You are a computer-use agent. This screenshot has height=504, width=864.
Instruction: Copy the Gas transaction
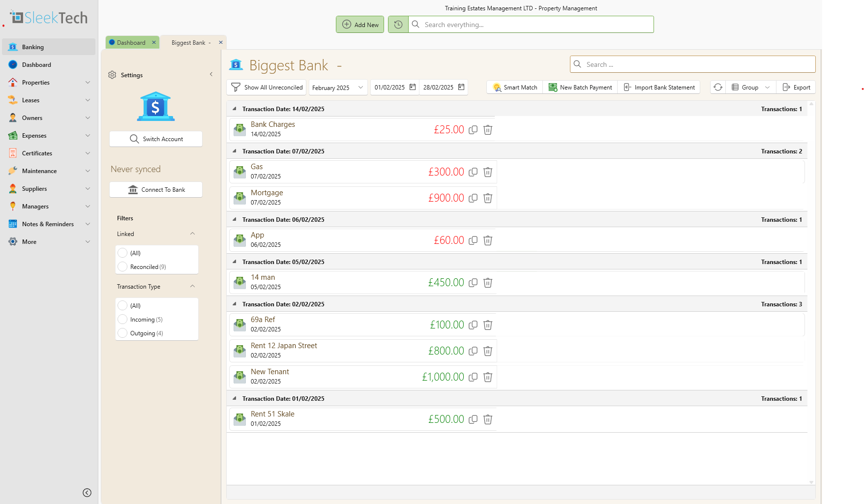pos(473,172)
